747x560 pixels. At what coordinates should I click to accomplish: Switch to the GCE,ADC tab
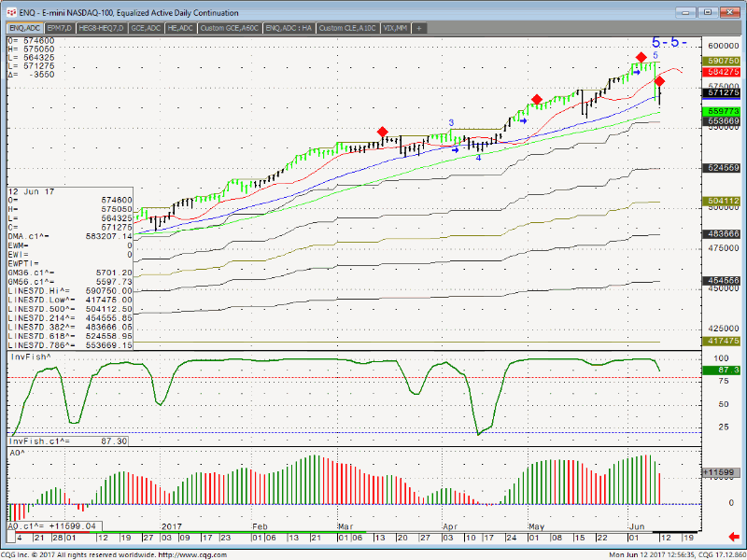146,29
